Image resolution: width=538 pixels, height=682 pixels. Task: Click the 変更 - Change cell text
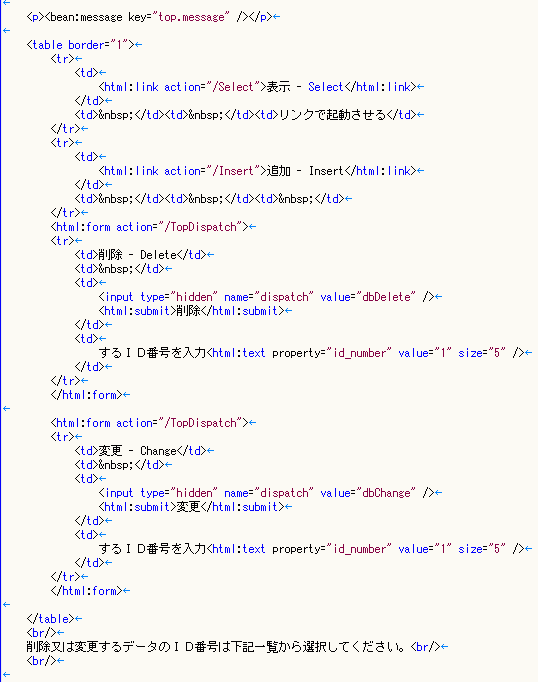[x=137, y=451]
